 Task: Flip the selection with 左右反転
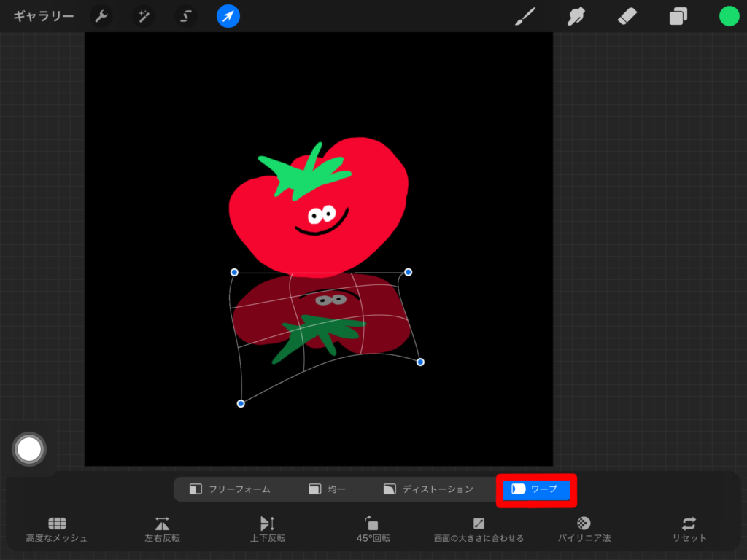[162, 526]
